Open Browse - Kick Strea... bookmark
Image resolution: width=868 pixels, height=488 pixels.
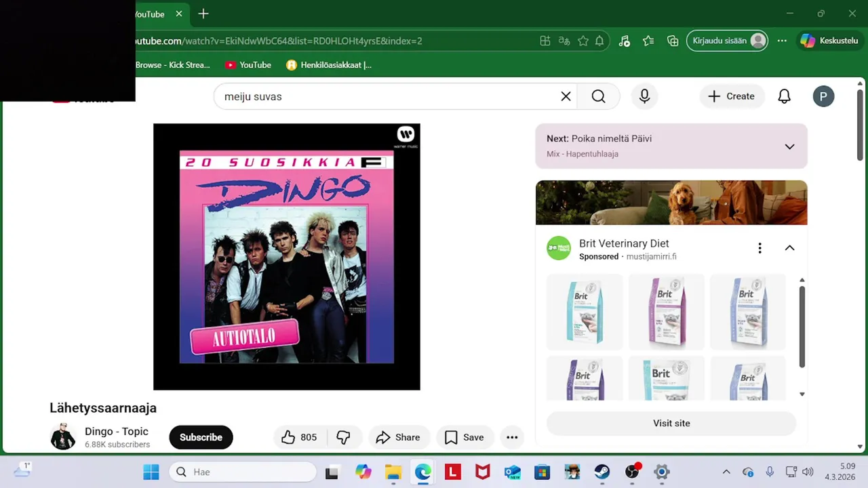(x=173, y=65)
